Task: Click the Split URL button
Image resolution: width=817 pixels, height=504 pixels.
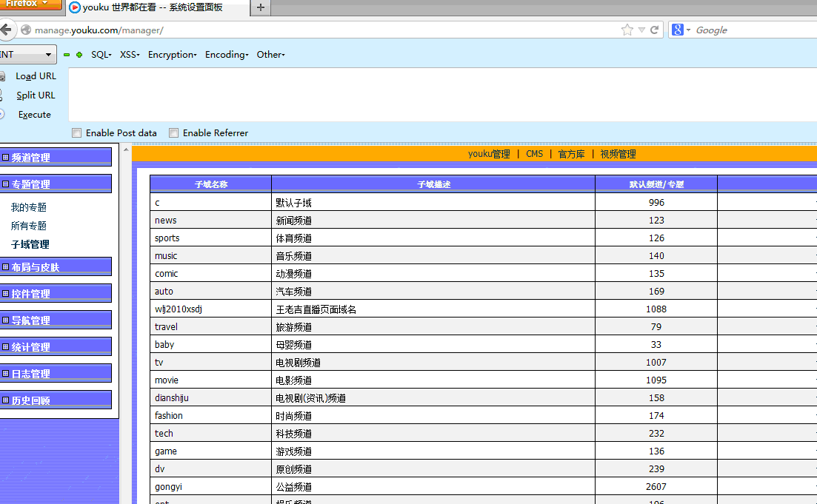Action: [x=36, y=95]
